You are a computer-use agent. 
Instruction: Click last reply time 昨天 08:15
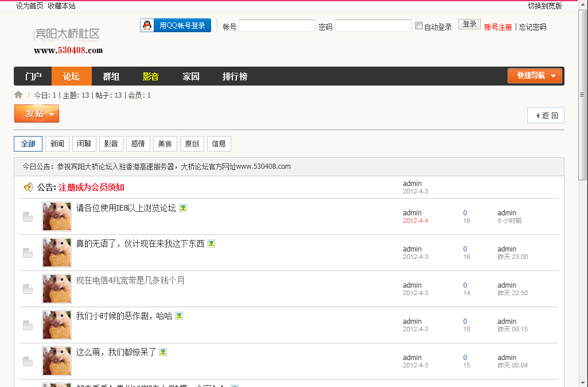pos(513,329)
